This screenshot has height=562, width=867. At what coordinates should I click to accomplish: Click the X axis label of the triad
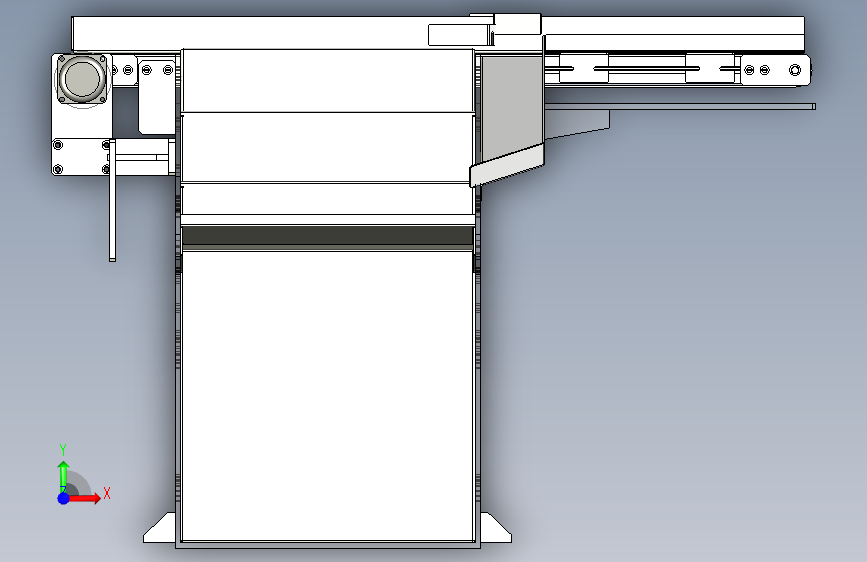pos(107,493)
